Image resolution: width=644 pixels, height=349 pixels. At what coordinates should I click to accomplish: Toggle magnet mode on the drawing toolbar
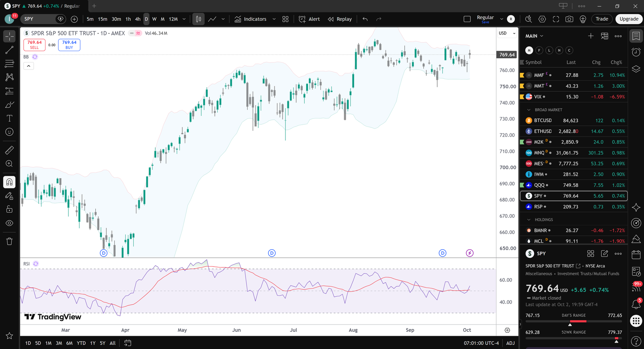coord(9,182)
